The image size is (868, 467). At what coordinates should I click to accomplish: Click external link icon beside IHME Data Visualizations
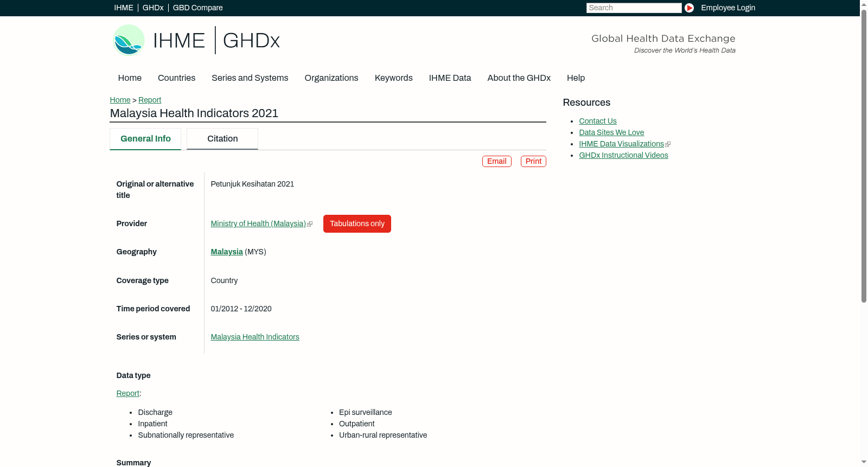click(668, 144)
